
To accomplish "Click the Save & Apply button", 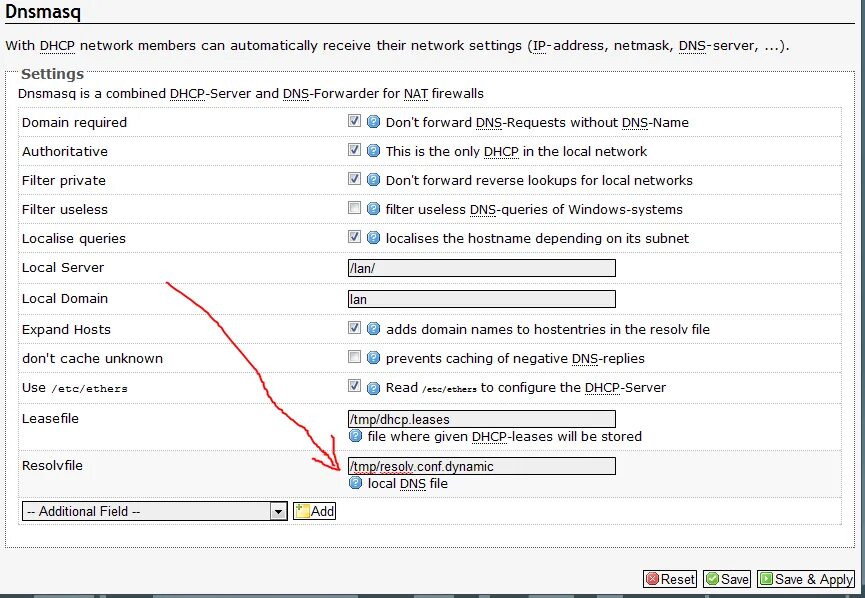I will coord(805,579).
